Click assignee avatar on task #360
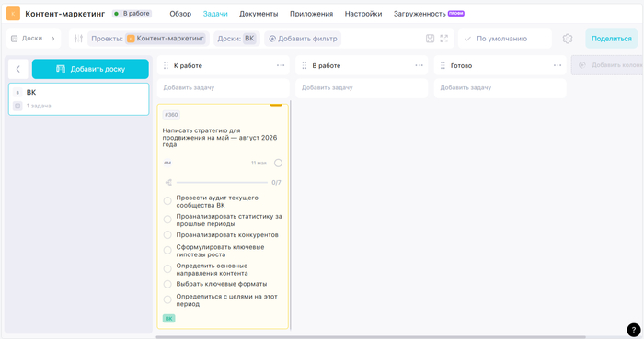Screen dimensions: 644x339 pyautogui.click(x=167, y=163)
